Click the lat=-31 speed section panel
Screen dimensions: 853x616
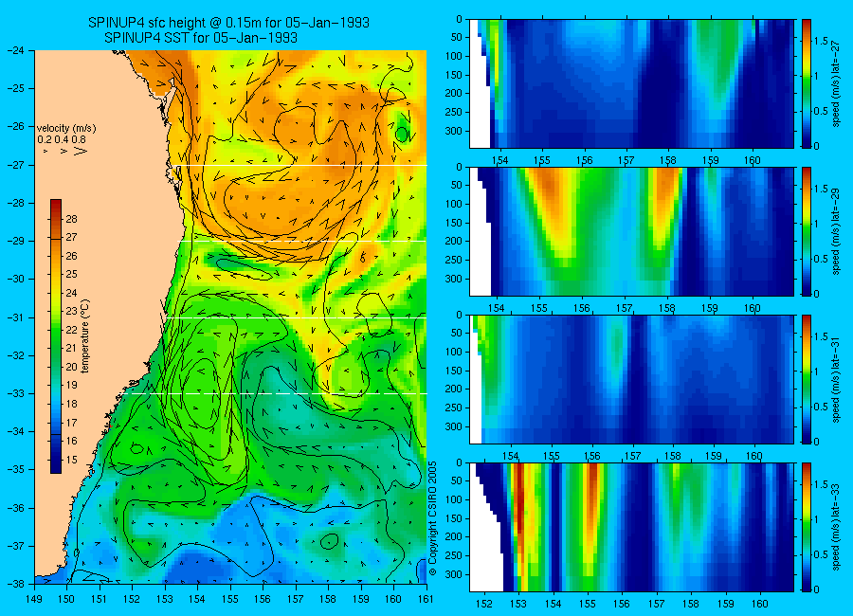coord(631,379)
